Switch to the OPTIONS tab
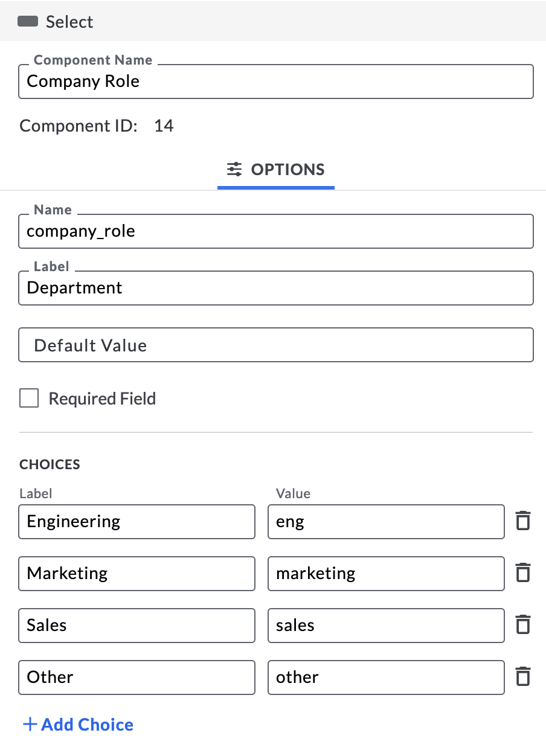This screenshot has height=756, width=546. (x=276, y=170)
